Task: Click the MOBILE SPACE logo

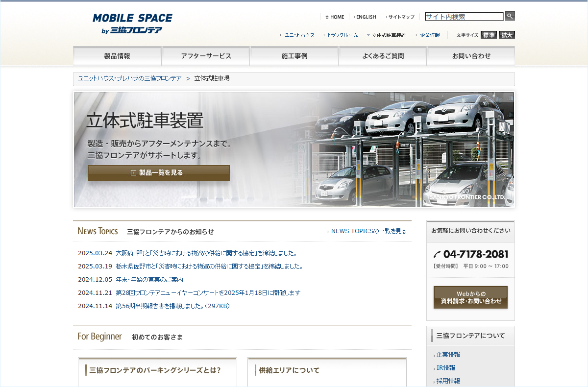Action: click(132, 24)
